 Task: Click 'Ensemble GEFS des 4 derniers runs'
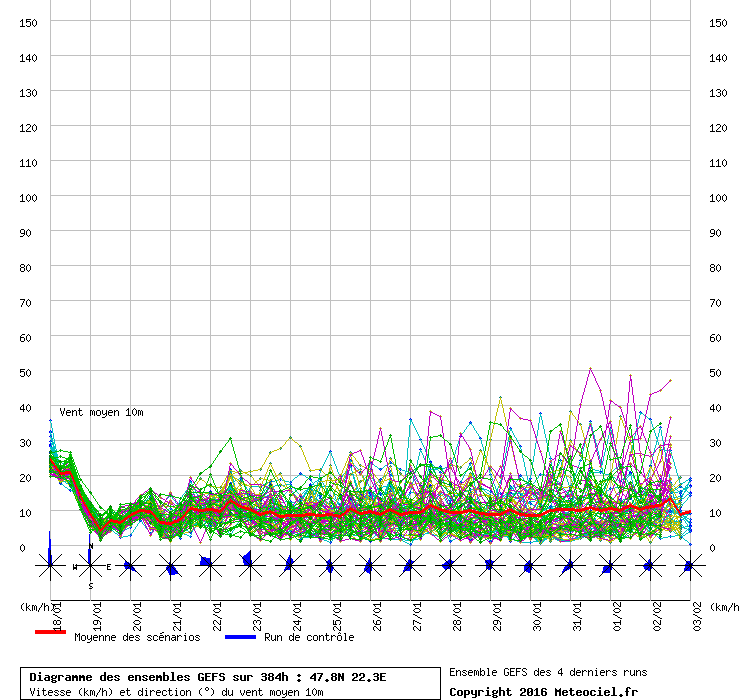point(547,672)
